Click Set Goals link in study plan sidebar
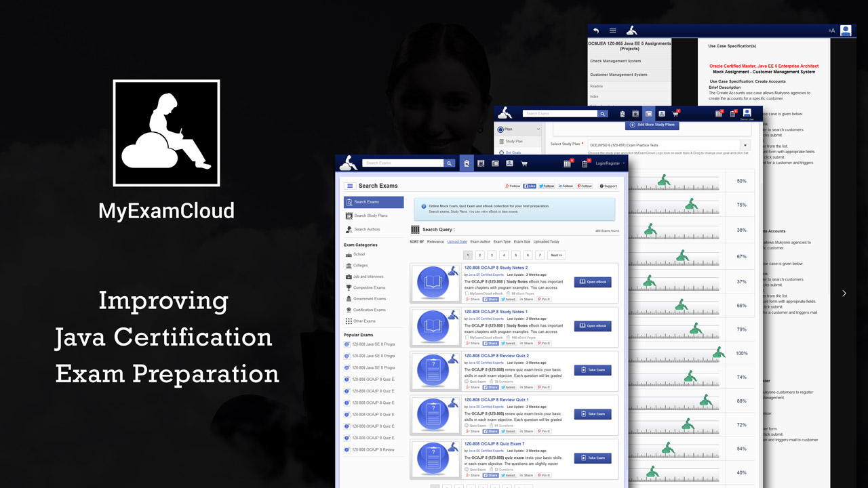 point(513,152)
